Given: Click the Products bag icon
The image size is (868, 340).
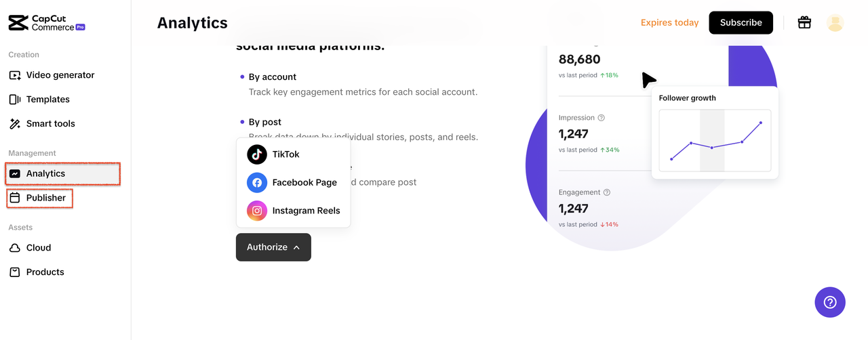Looking at the screenshot, I should pos(15,272).
